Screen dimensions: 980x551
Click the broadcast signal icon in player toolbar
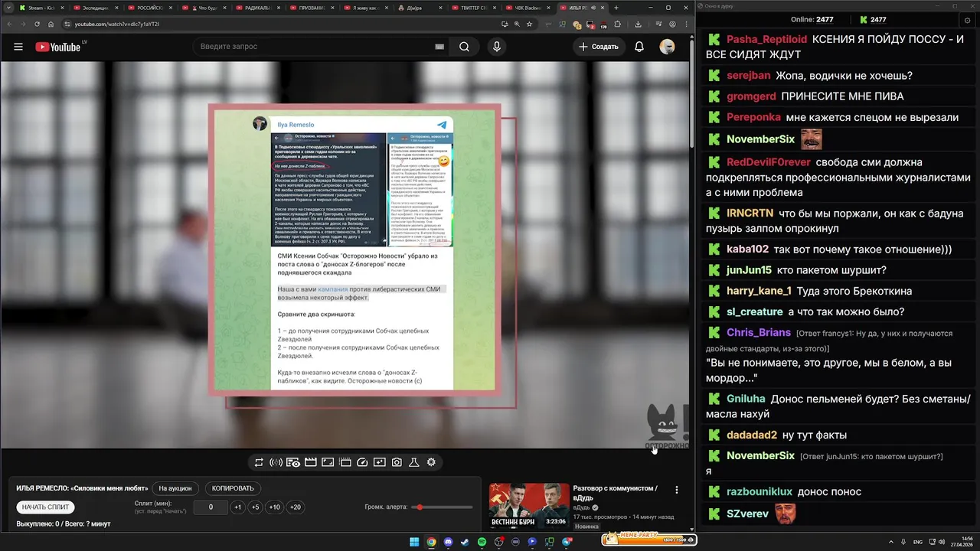[276, 462]
